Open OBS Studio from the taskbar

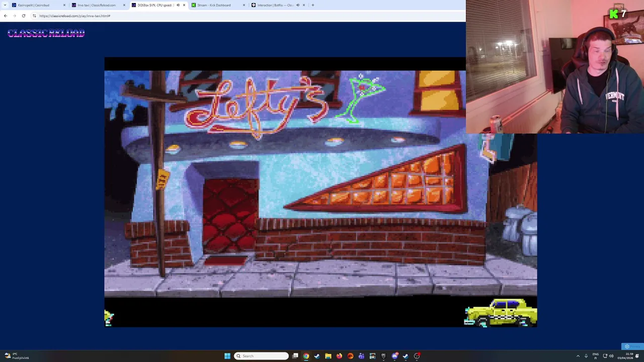click(x=417, y=356)
